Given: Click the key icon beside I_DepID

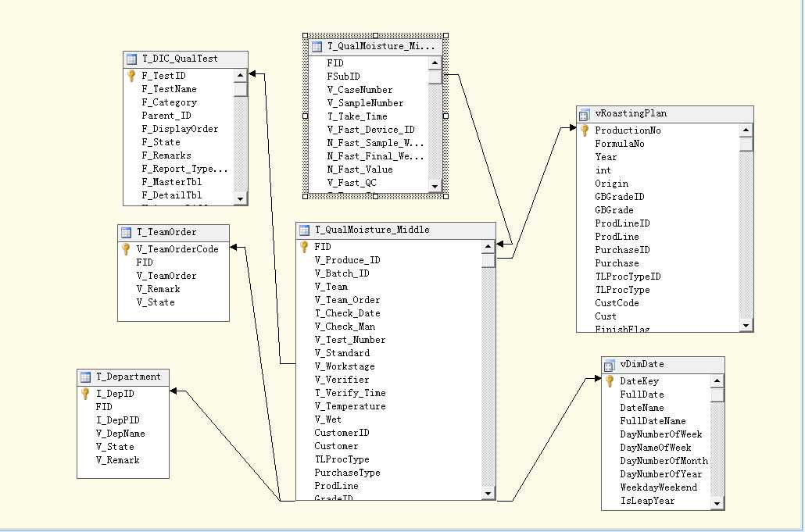Looking at the screenshot, I should 85,394.
